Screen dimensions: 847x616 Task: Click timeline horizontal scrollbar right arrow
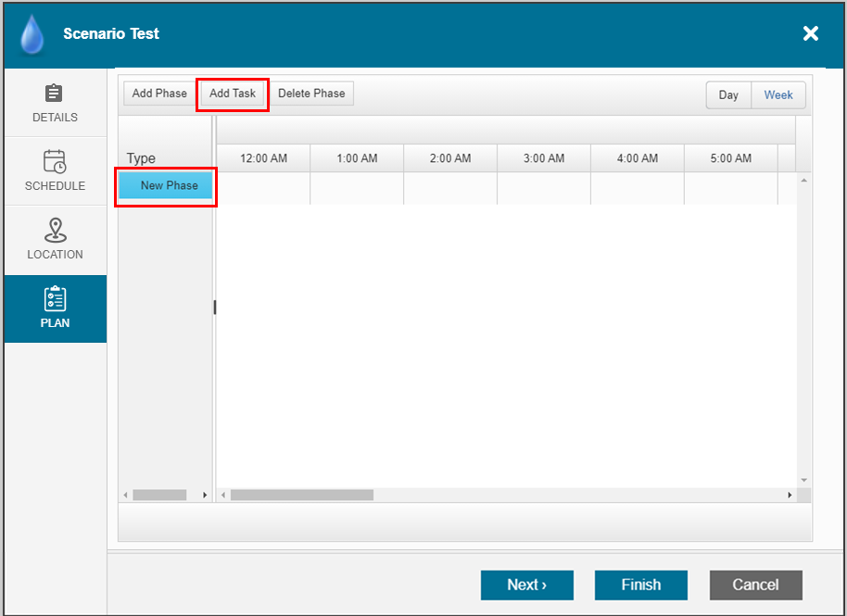point(790,496)
